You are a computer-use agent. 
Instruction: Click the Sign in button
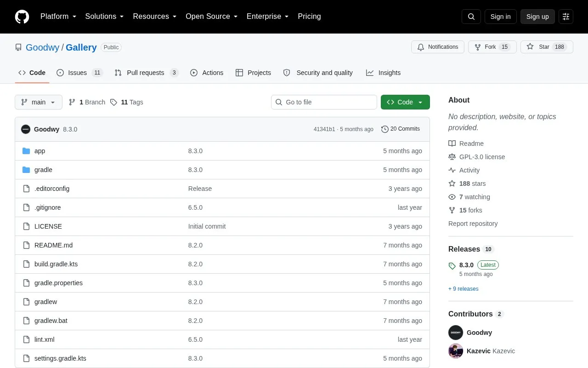(501, 17)
